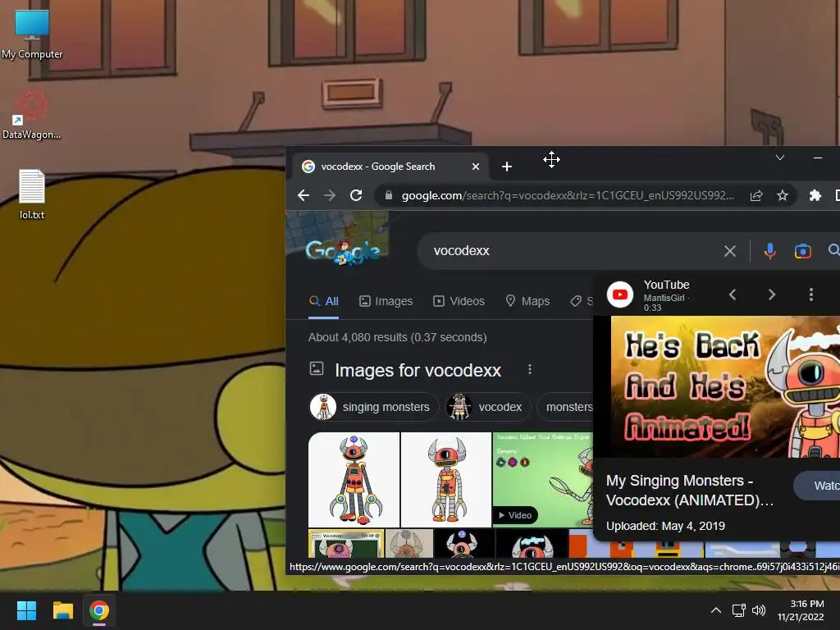This screenshot has width=840, height=630.
Task: Switch to Videos results tab
Action: [459, 302]
